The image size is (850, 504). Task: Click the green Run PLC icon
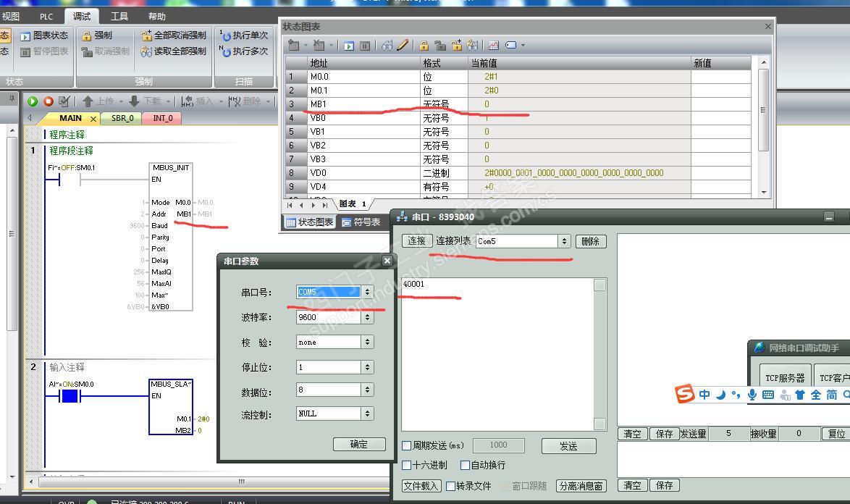(x=33, y=101)
